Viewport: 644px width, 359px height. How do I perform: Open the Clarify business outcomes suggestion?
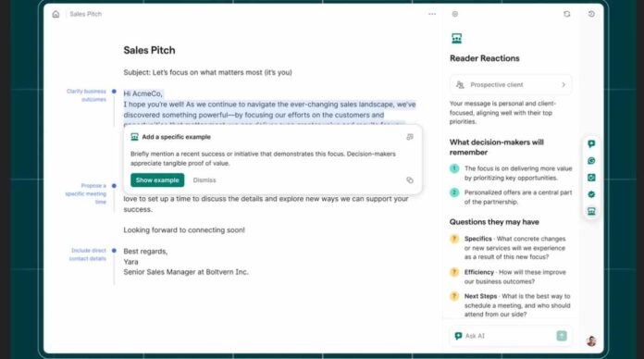86,95
